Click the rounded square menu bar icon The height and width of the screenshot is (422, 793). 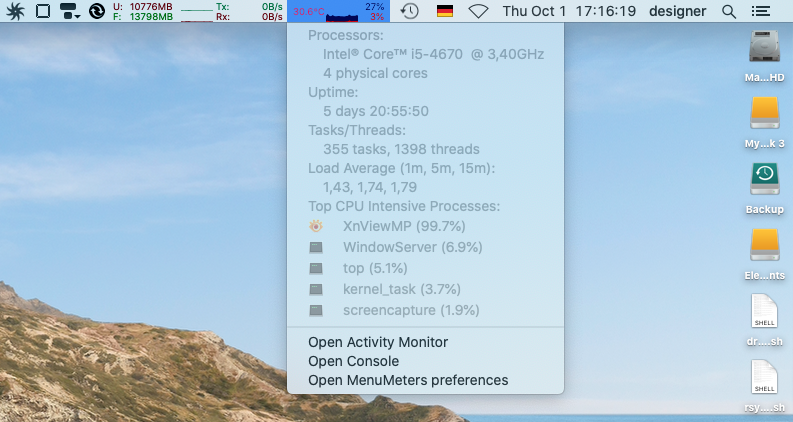[x=43, y=11]
